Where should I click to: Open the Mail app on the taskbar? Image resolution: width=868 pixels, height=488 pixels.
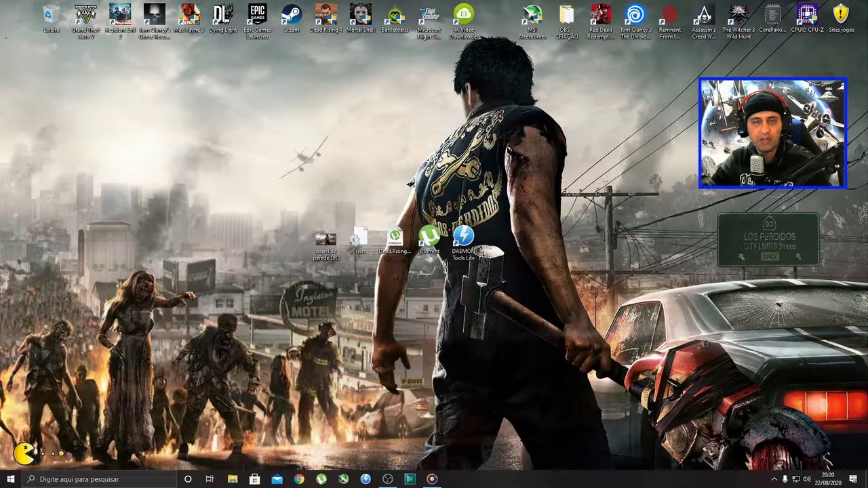[x=277, y=479]
